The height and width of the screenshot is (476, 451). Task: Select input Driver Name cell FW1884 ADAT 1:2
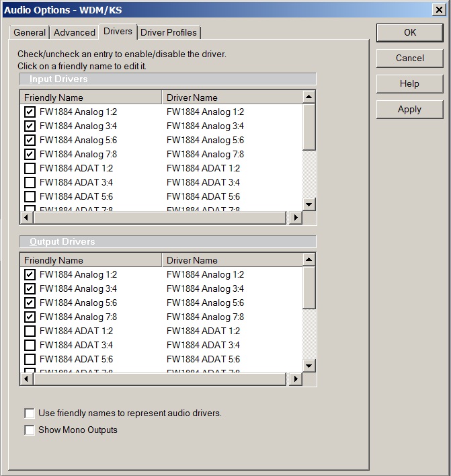point(203,168)
